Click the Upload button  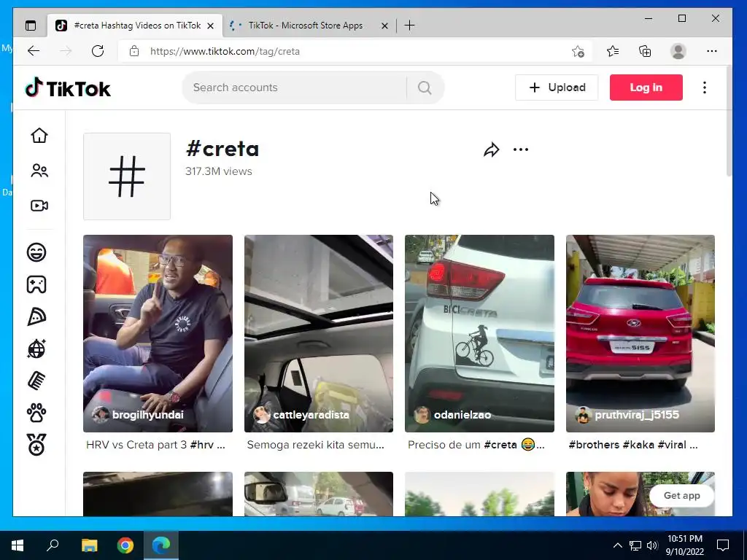tap(557, 87)
